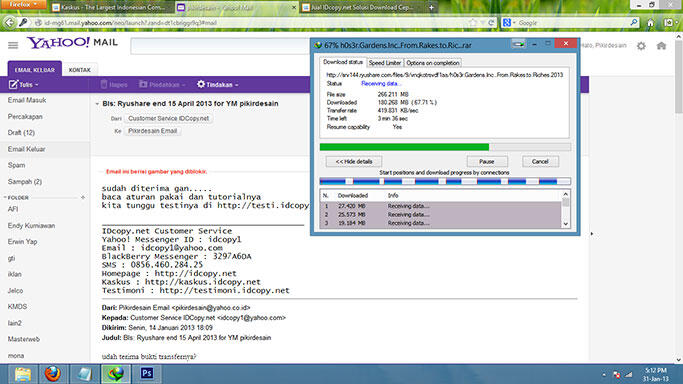683x384 pixels.
Task: Collapse the FOLDER section arrow
Action: click(5, 198)
